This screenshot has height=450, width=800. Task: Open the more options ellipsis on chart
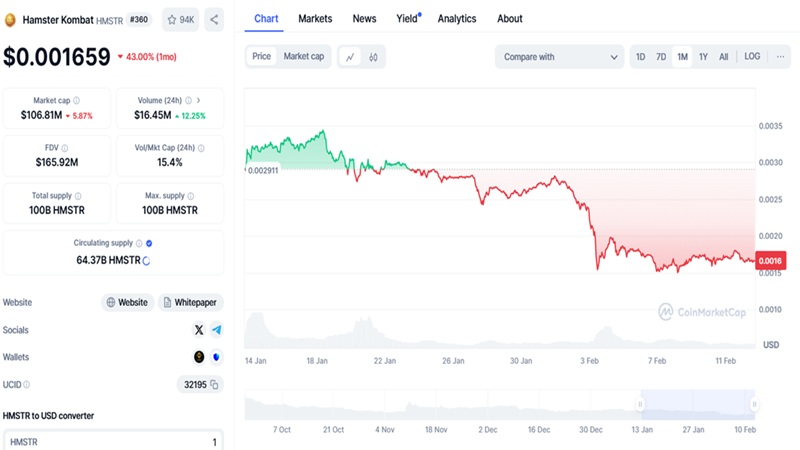(780, 57)
